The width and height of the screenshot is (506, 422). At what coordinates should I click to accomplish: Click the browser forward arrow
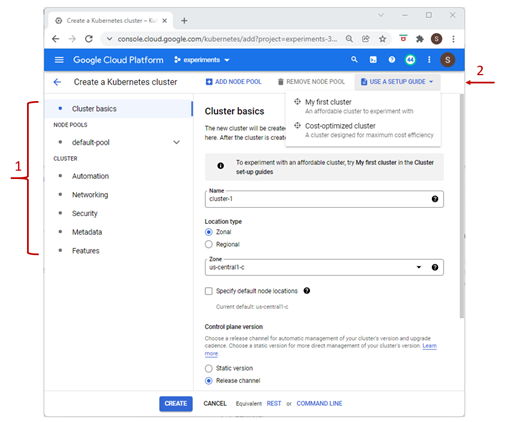point(72,39)
